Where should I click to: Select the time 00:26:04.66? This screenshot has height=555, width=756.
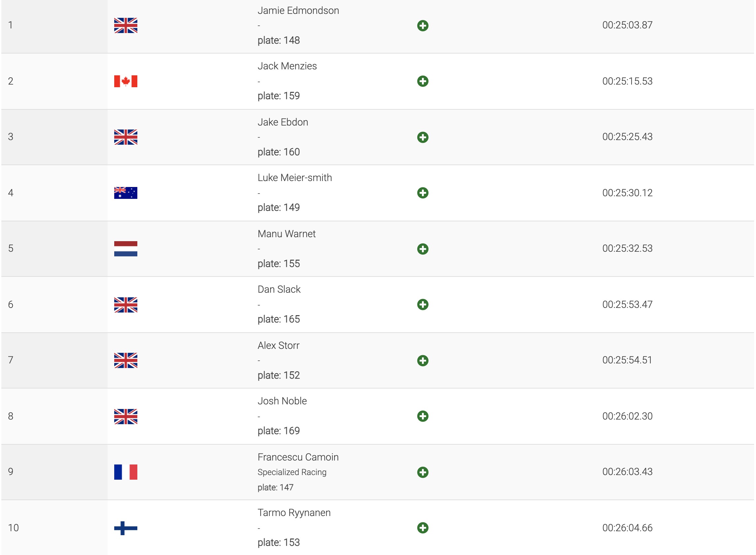[x=627, y=528]
